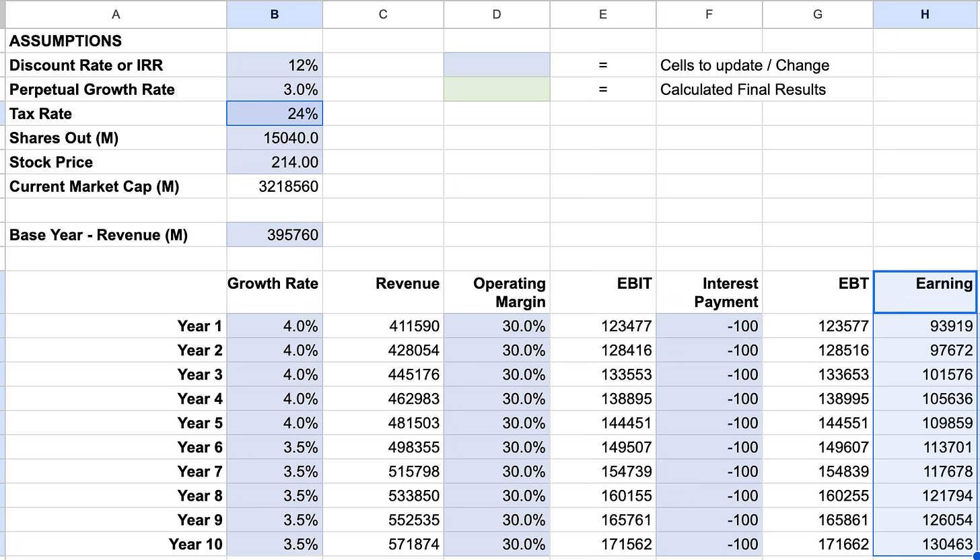Select the Perpetual Growth Rate cell showing 3.0%
The width and height of the screenshot is (980, 560).
coord(275,89)
